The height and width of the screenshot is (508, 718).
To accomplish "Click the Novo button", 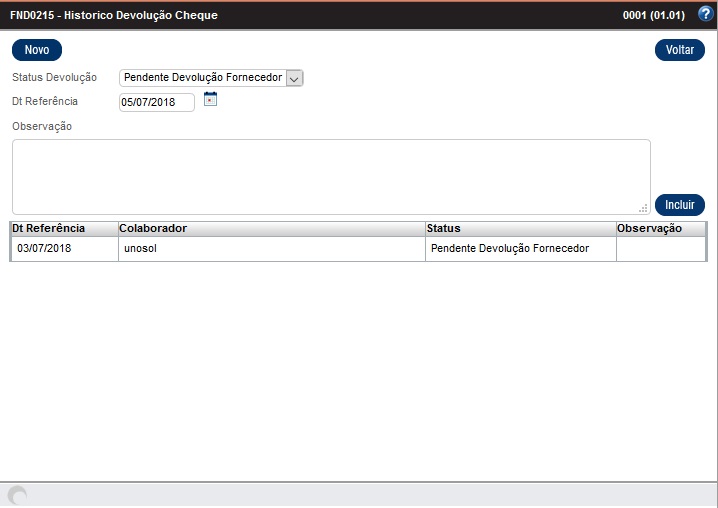I will 37,50.
